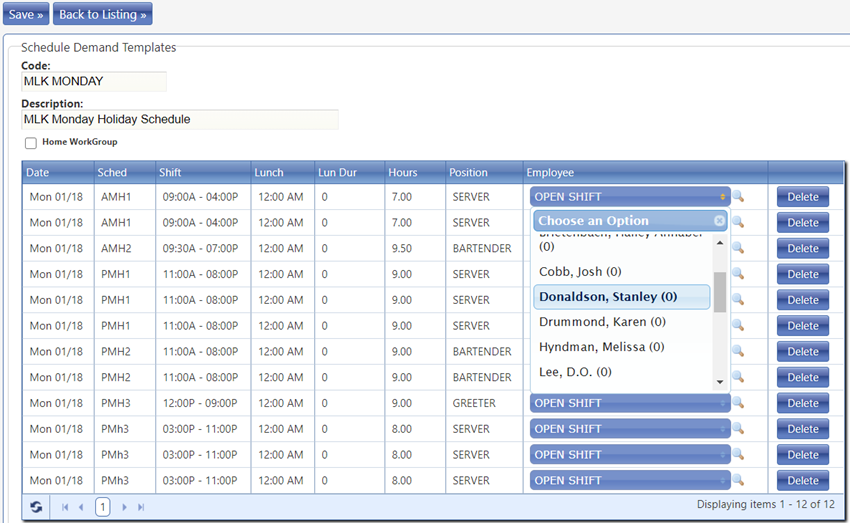This screenshot has height=523, width=850.
Task: Click Back to Listing button
Action: click(103, 15)
